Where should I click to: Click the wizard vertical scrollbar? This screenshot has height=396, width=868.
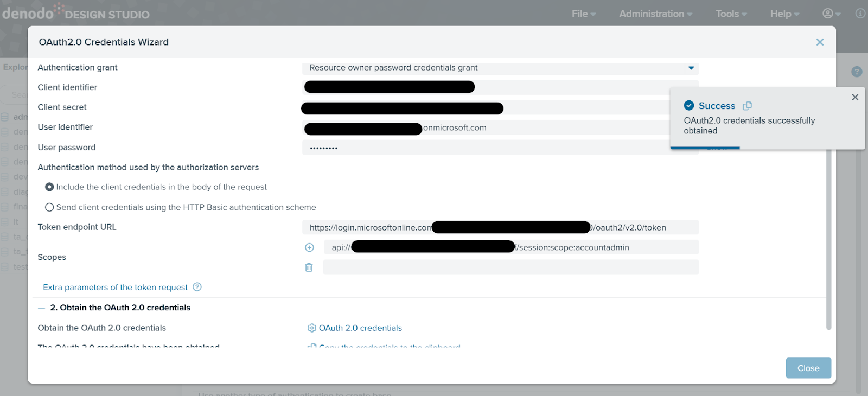pos(828,239)
